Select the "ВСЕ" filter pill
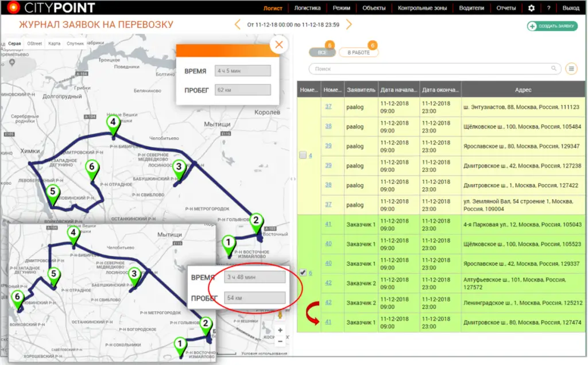 (x=322, y=52)
